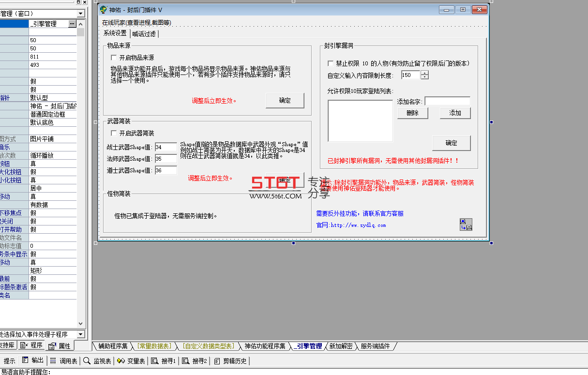Decrease the input length limit spinner
Image resolution: width=588 pixels, height=375 pixels.
tap(424, 77)
